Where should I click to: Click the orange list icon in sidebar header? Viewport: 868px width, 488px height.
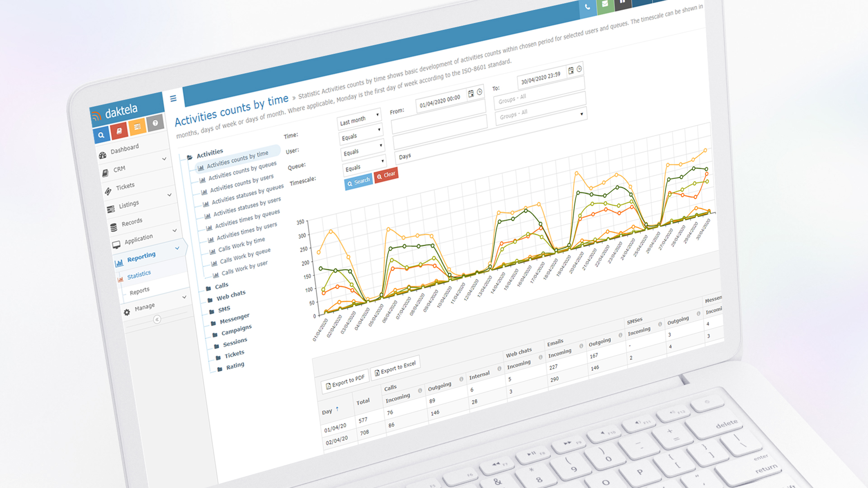(x=137, y=127)
